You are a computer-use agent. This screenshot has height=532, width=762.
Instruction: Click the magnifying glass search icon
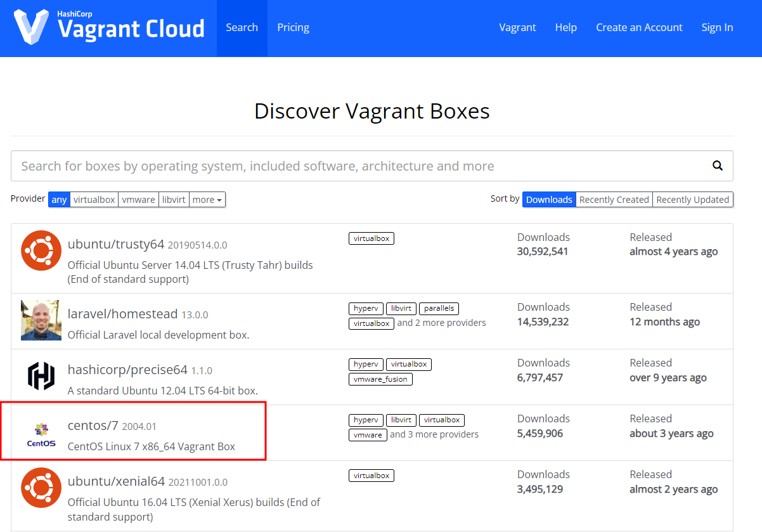pyautogui.click(x=718, y=165)
